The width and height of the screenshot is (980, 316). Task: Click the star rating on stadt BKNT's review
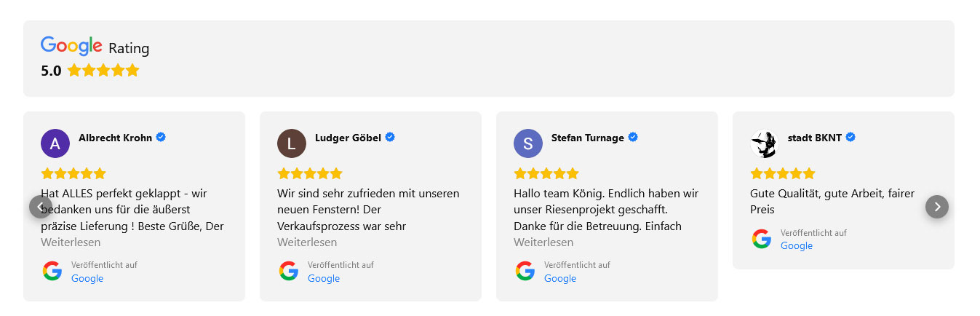(x=783, y=173)
